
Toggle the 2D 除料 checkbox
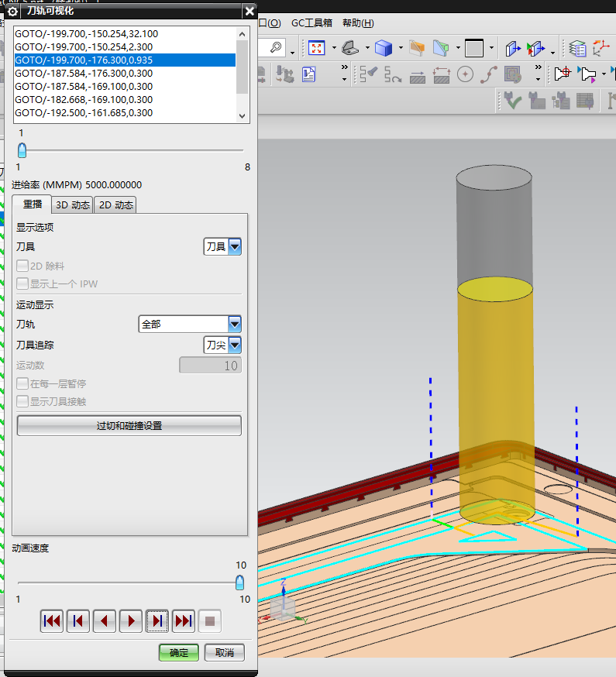22,266
